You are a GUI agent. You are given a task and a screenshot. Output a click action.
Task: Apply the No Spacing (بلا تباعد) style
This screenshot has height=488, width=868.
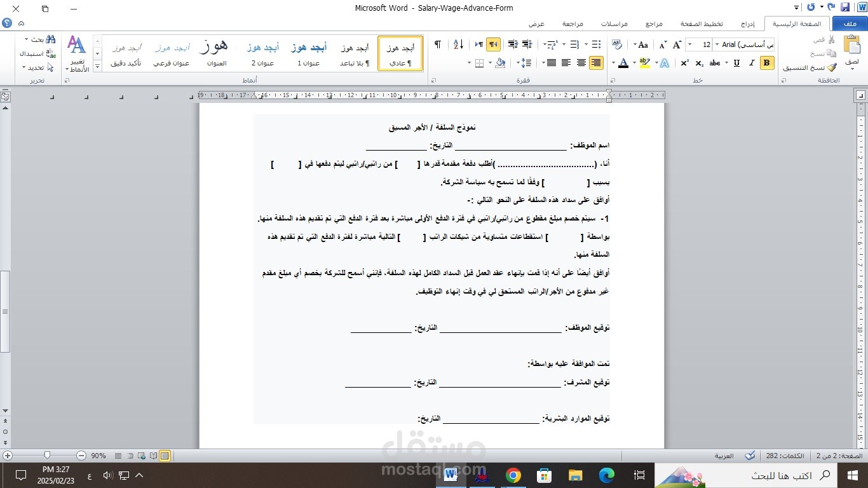355,53
